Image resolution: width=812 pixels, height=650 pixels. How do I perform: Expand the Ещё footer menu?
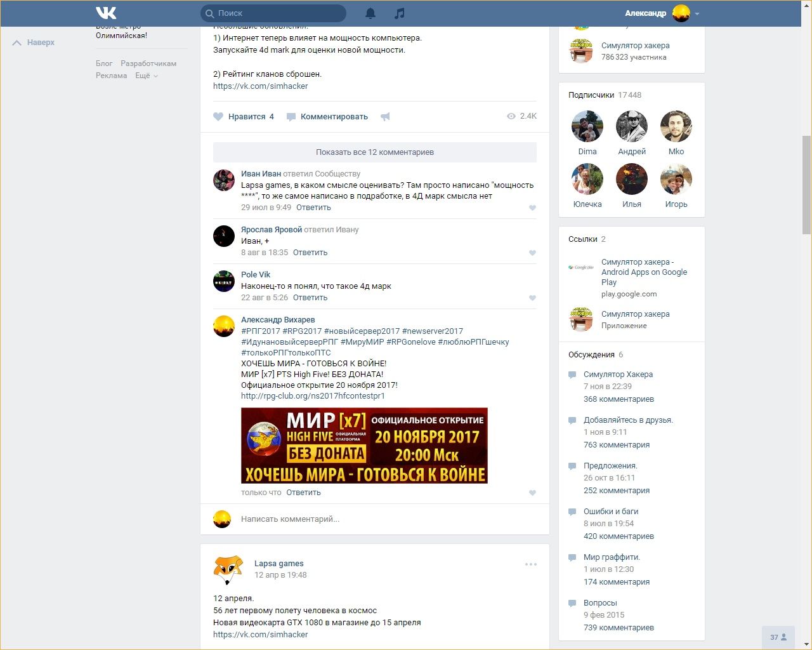(147, 76)
